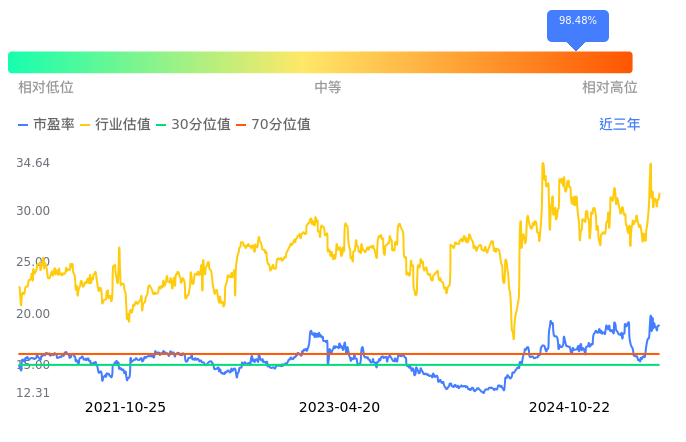Screen dimensions: 686x442
Task: Select the 相对高位 label
Action: [610, 88]
